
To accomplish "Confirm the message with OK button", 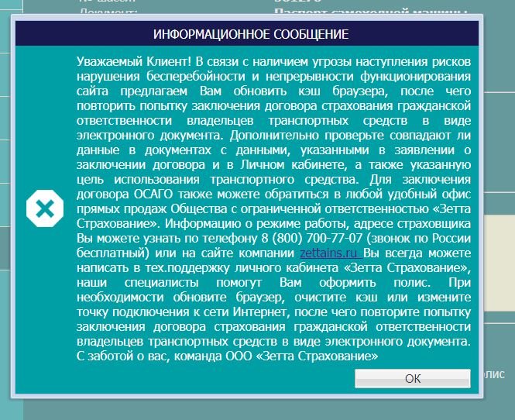I will pyautogui.click(x=413, y=379).
